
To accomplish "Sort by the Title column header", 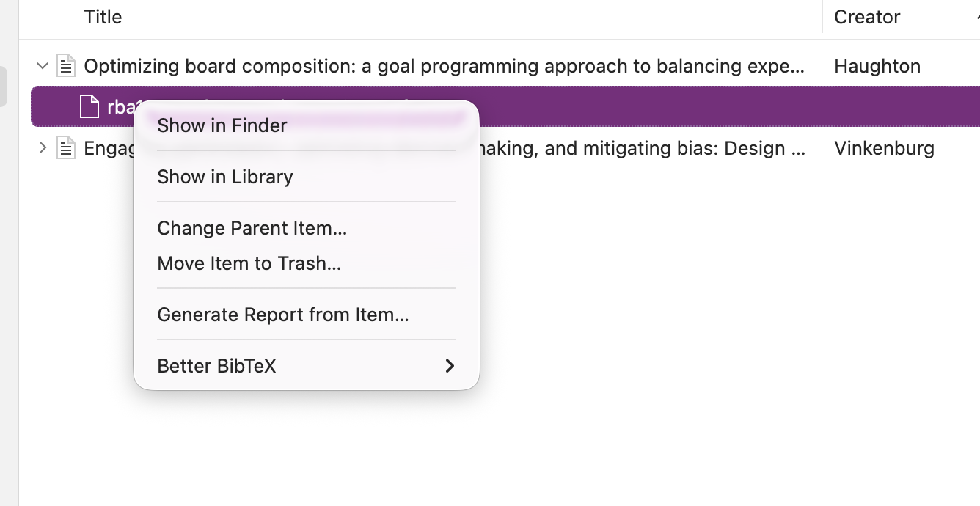I will point(103,17).
